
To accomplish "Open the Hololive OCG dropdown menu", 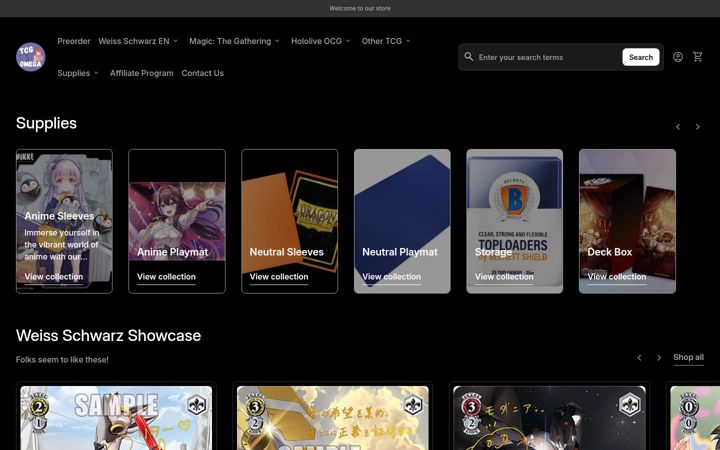I will coord(321,41).
